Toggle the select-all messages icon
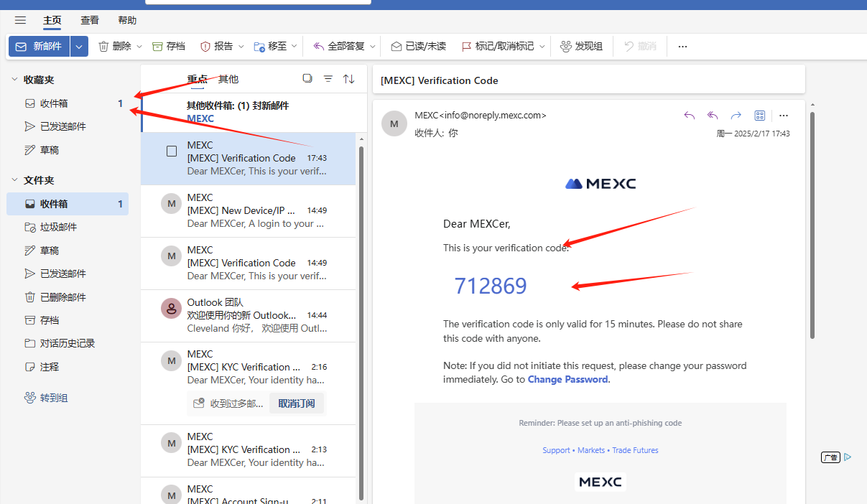This screenshot has width=867, height=504. (x=307, y=79)
